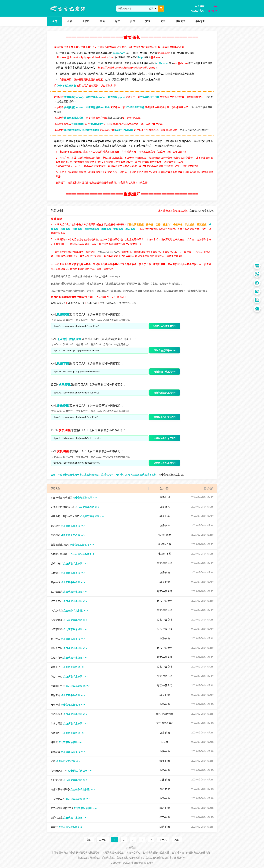Select the 动漫 nav item
Viewport: 264px width, 868px height.
102,21
